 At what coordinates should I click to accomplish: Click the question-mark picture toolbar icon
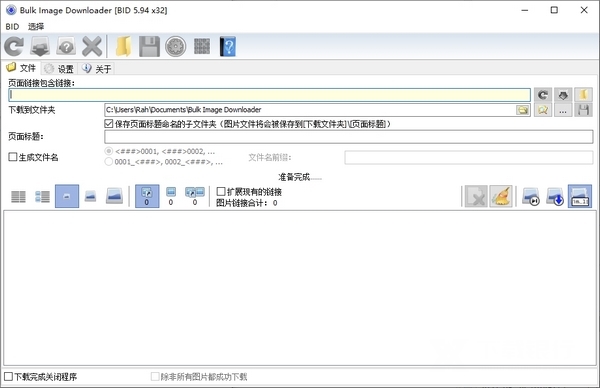point(66,46)
